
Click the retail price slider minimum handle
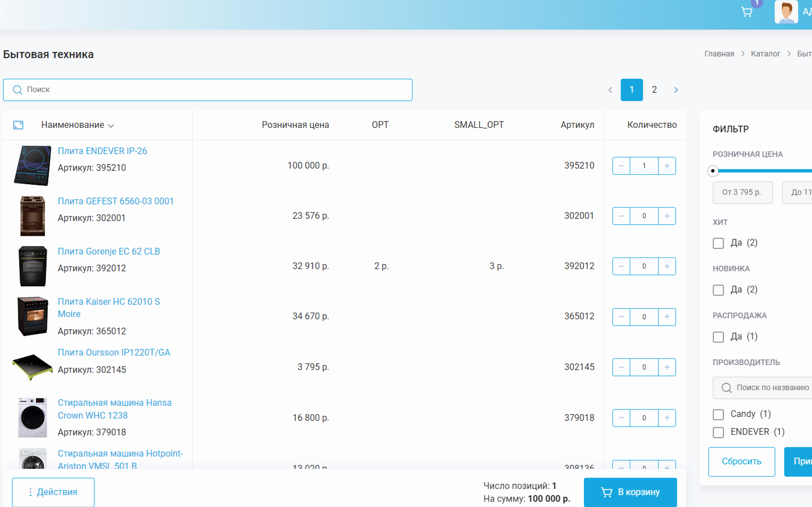(x=713, y=171)
